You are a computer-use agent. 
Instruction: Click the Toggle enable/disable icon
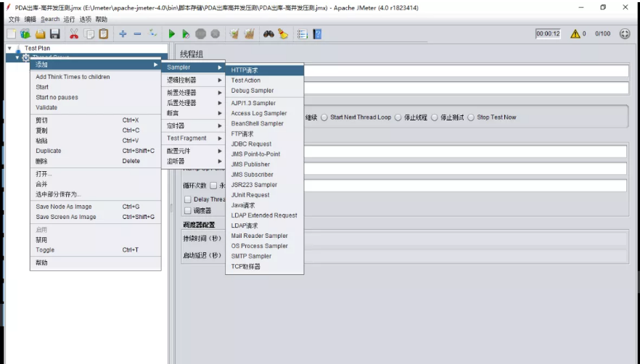pos(152,34)
